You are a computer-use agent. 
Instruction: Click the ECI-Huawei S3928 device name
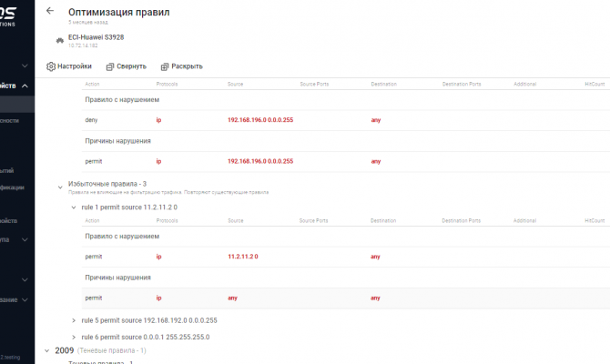coord(97,37)
